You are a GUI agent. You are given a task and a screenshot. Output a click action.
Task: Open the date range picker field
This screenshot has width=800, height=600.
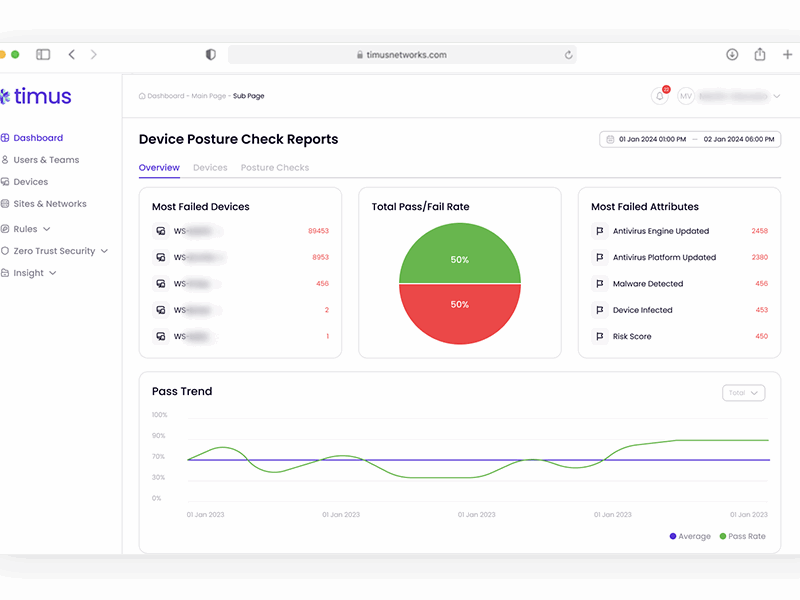click(x=690, y=139)
